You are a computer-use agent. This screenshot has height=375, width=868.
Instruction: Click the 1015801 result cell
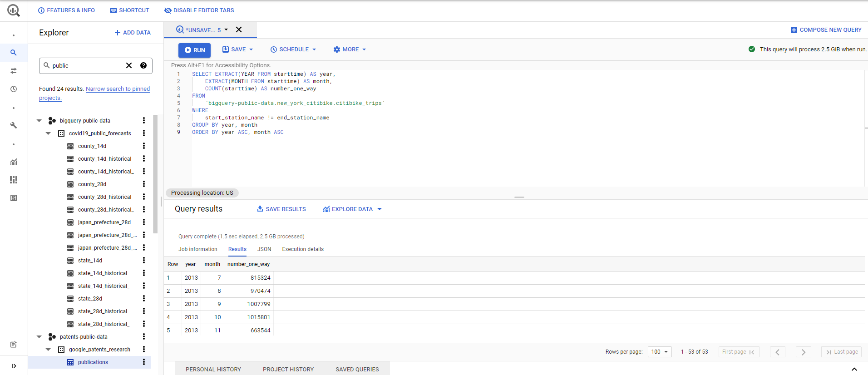259,317
